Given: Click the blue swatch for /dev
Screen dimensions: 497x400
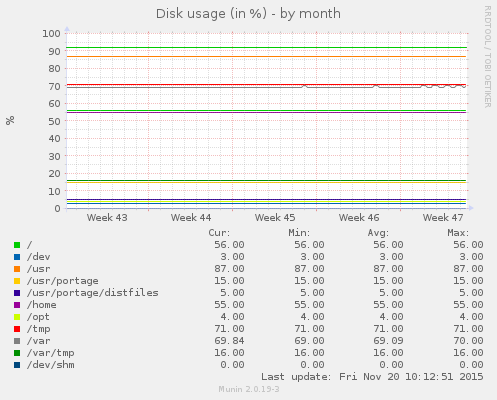Looking at the screenshot, I should (17, 257).
